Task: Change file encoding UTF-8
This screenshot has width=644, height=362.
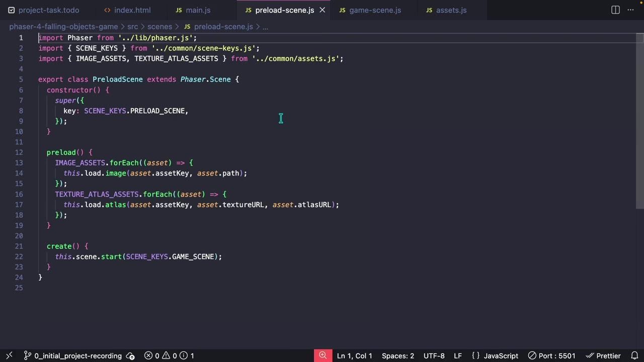Action: point(434,355)
